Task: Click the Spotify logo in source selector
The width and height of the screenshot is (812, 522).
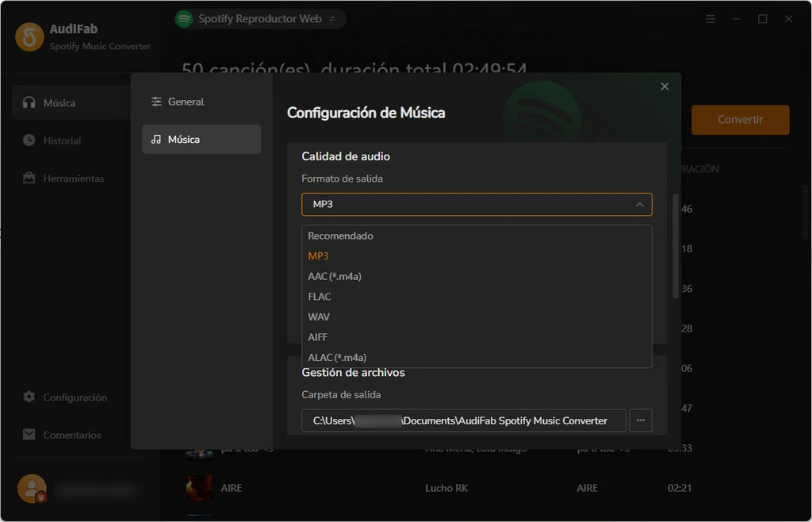Action: tap(184, 19)
